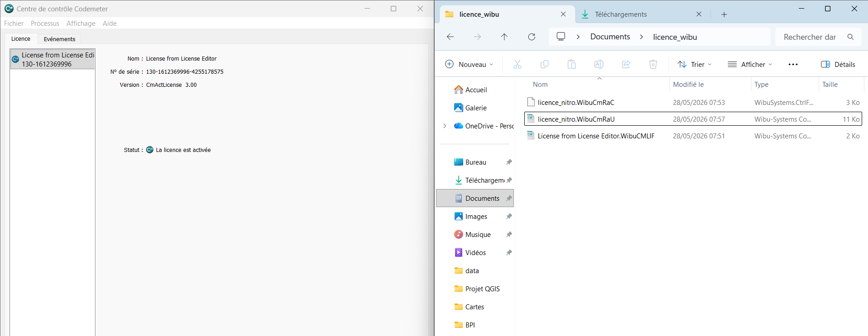
Task: Open the Trier sort dropdown
Action: [x=694, y=64]
